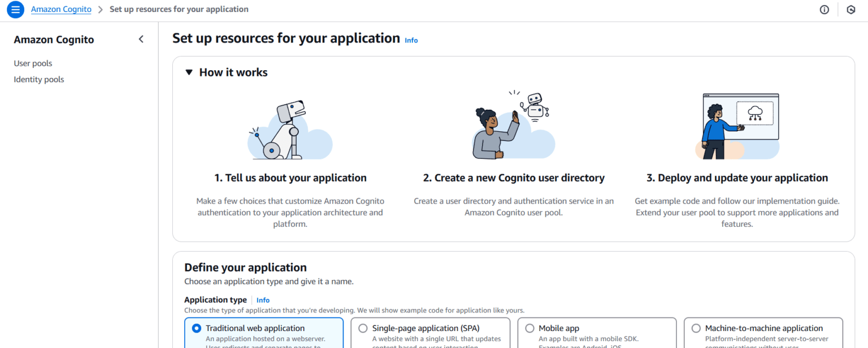Collapse the Amazon Cognito sidebar

coord(141,39)
